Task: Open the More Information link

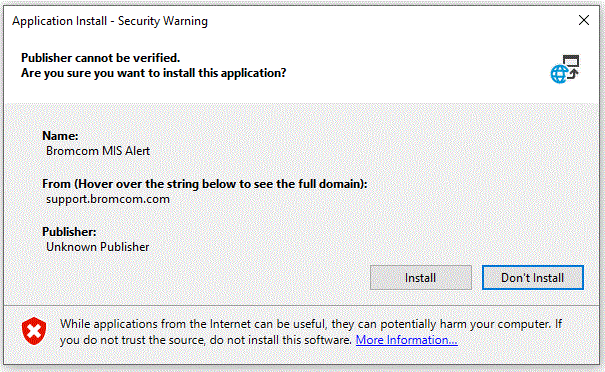Action: click(406, 340)
